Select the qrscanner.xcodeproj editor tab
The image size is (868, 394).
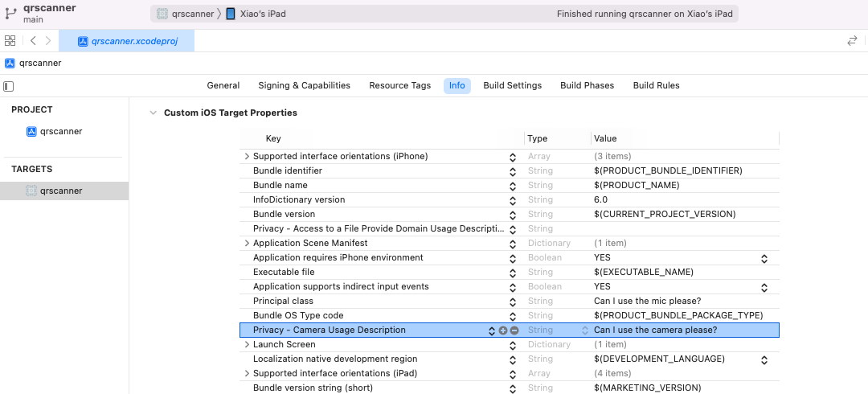click(127, 41)
